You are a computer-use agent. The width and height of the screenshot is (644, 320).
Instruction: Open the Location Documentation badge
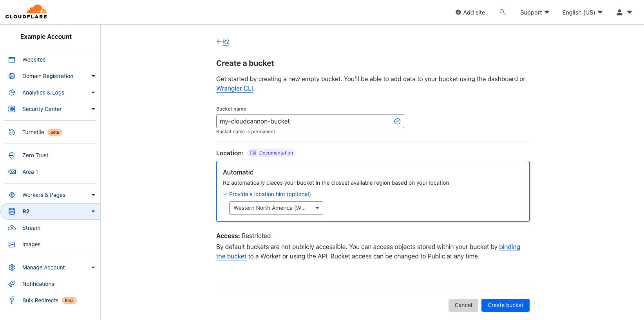click(271, 153)
